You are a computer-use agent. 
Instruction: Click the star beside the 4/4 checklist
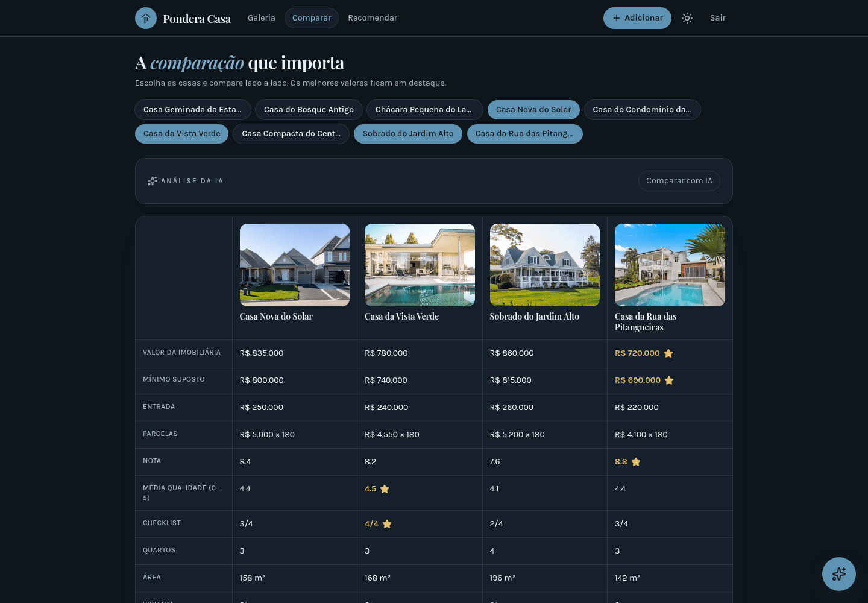tap(387, 524)
